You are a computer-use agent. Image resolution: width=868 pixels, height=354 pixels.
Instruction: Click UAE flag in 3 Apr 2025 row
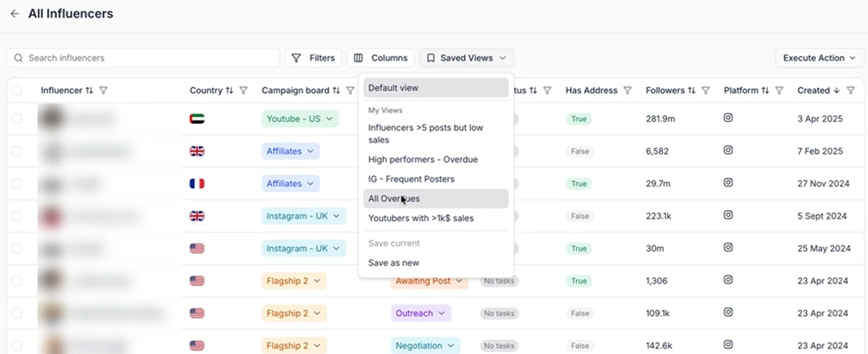pos(197,118)
